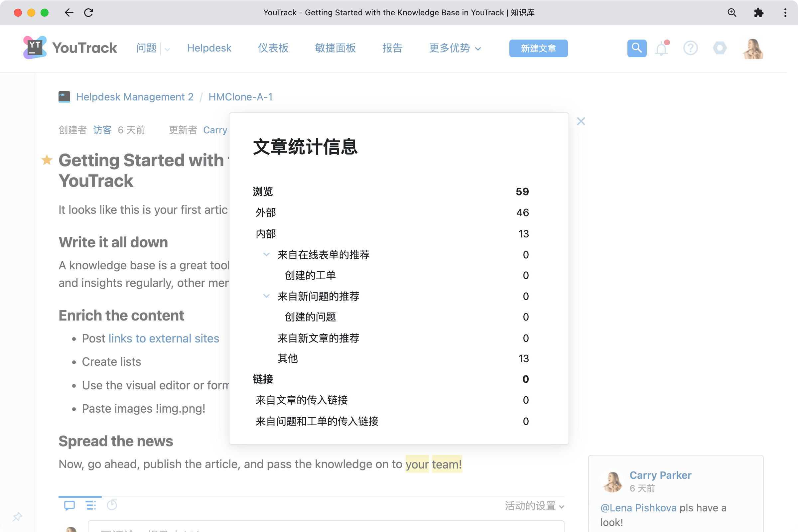The width and height of the screenshot is (798, 532).
Task: Unfavorite the article via the star
Action: [x=47, y=160]
